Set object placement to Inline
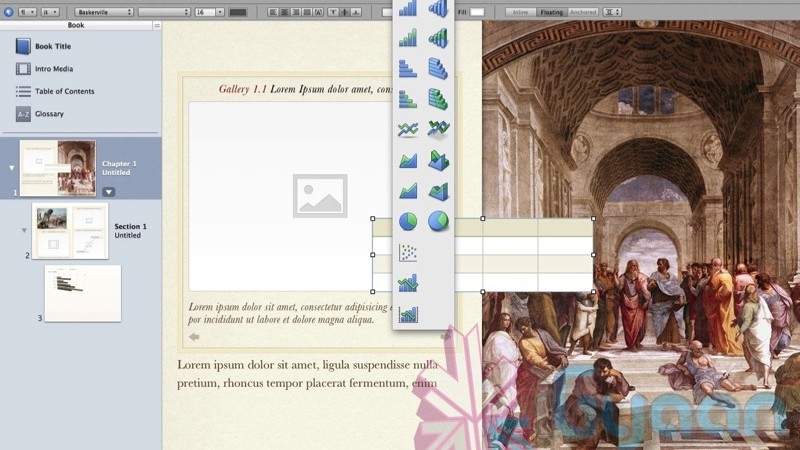This screenshot has width=800, height=450. pyautogui.click(x=518, y=12)
